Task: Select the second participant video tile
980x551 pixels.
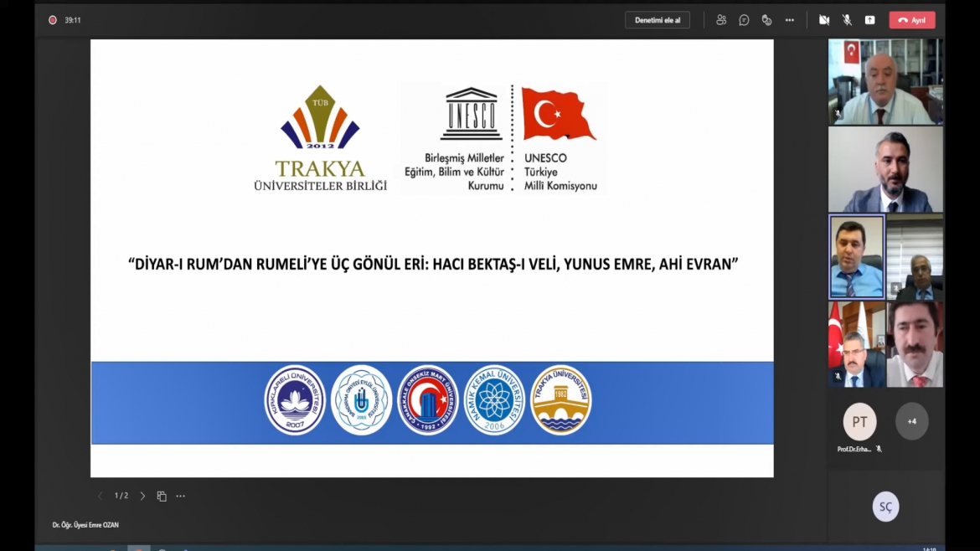Action: [885, 169]
